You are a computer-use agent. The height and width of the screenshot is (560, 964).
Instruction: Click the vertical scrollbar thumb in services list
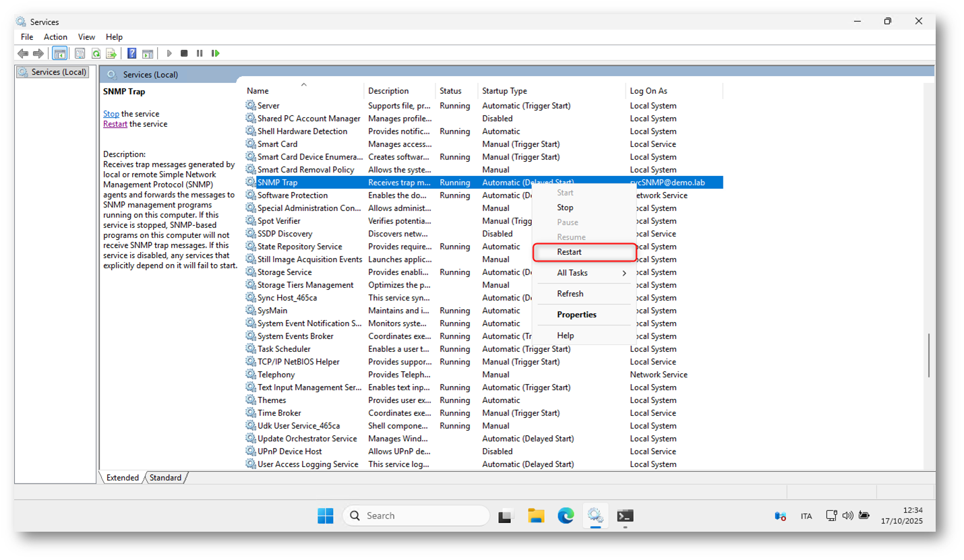coord(928,355)
